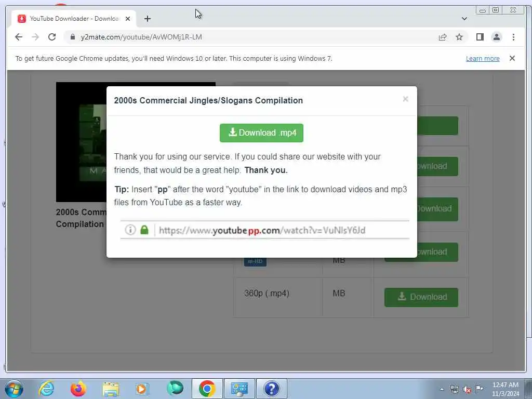The width and height of the screenshot is (532, 399).
Task: Open the Help question mark taskbar item
Action: (271, 389)
